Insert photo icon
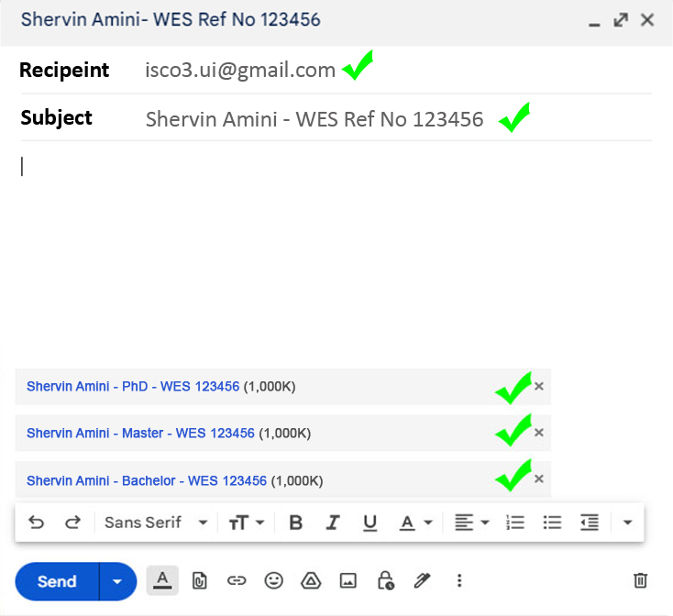This screenshot has height=616, width=673. 348,581
